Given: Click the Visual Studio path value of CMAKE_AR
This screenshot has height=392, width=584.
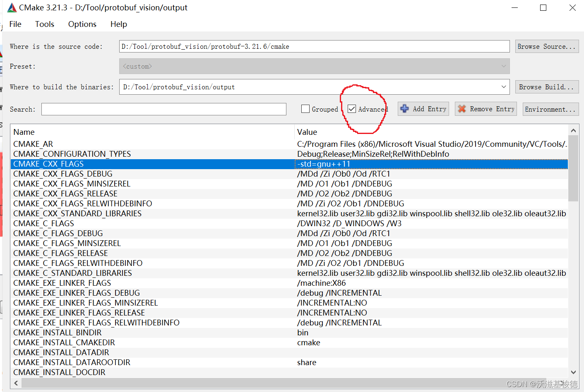Looking at the screenshot, I should pos(432,144).
